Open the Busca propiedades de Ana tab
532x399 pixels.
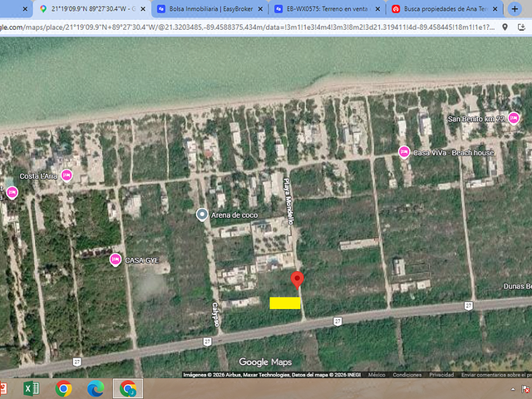pos(445,9)
